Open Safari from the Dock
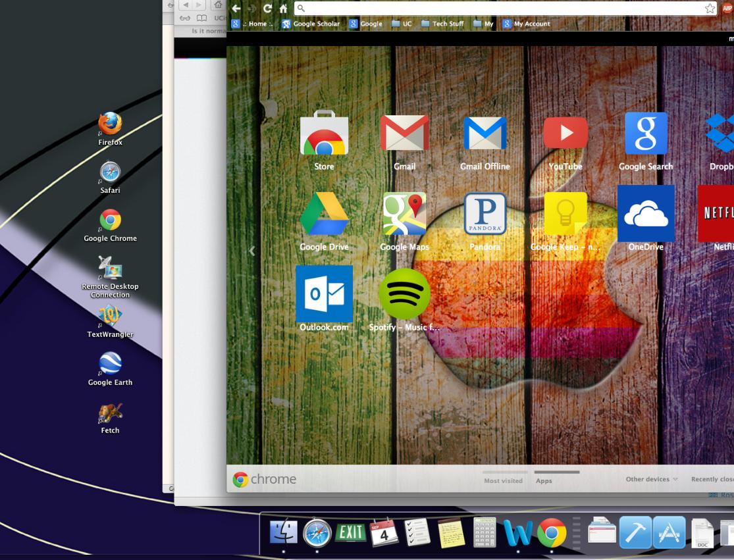The image size is (734, 560). pyautogui.click(x=317, y=533)
